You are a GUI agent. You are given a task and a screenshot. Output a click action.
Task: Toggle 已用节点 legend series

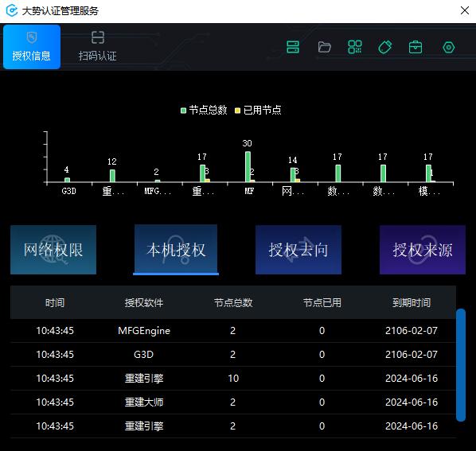point(258,110)
